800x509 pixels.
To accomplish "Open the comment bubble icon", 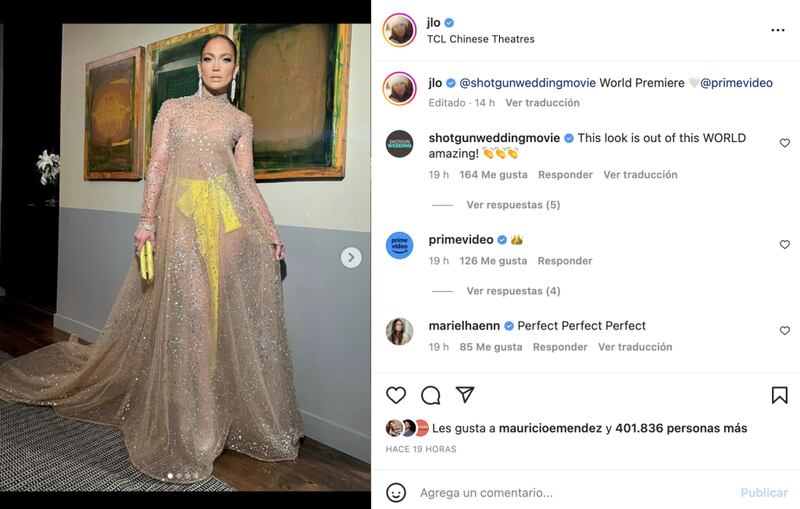I will pos(430,395).
